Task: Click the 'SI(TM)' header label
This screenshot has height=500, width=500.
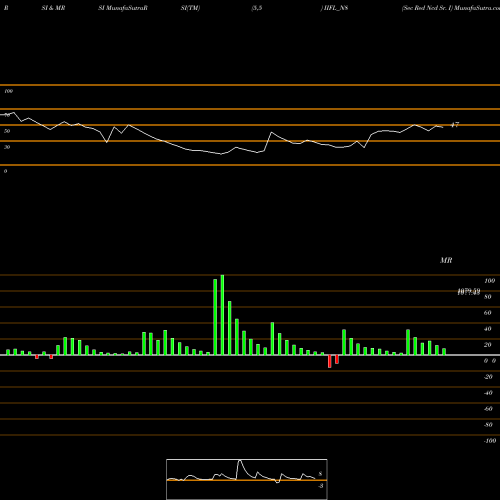Action: pos(190,8)
